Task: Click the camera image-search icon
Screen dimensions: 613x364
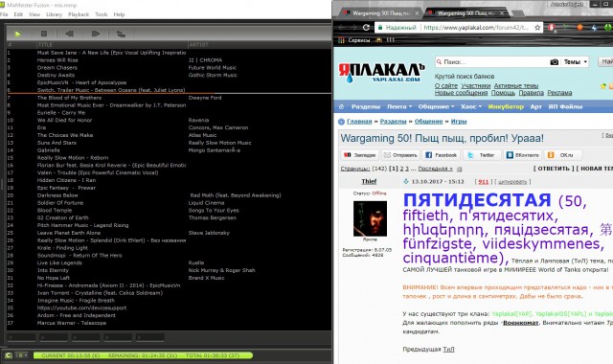Action: click(554, 61)
